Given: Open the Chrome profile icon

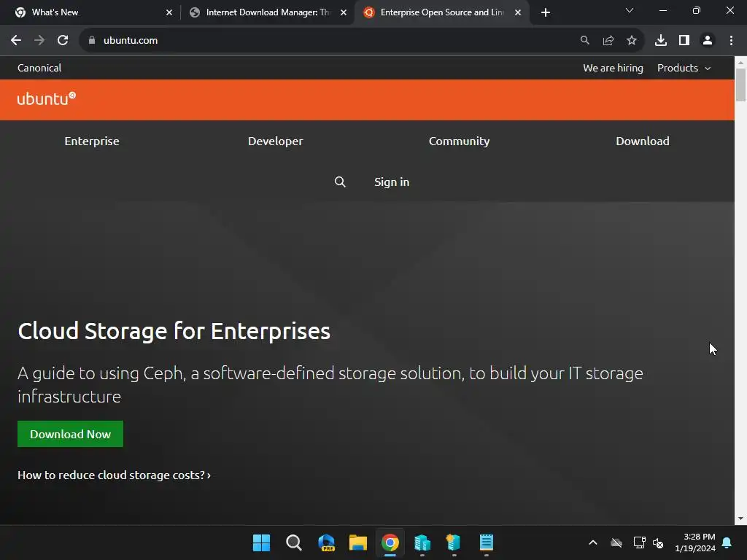Looking at the screenshot, I should tap(708, 41).
